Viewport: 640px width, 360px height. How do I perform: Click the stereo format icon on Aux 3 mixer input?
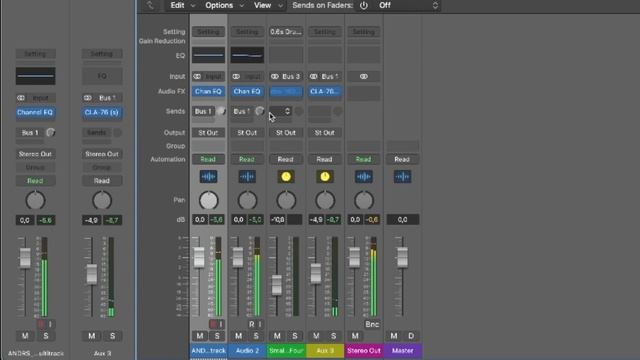313,76
